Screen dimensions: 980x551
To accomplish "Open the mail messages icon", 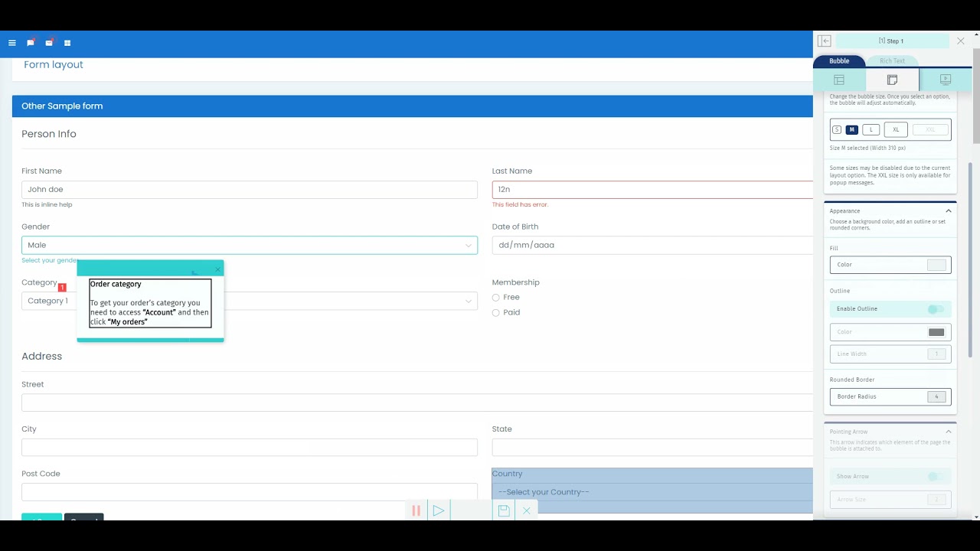I will pyautogui.click(x=49, y=43).
